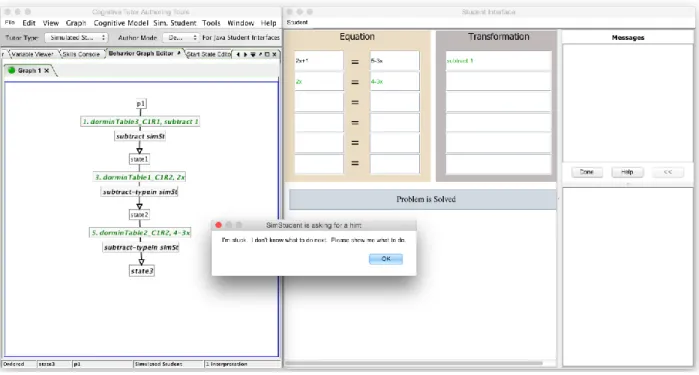Screen dimensions: 699x375
Task: Open the Edit menu
Action: [29, 23]
